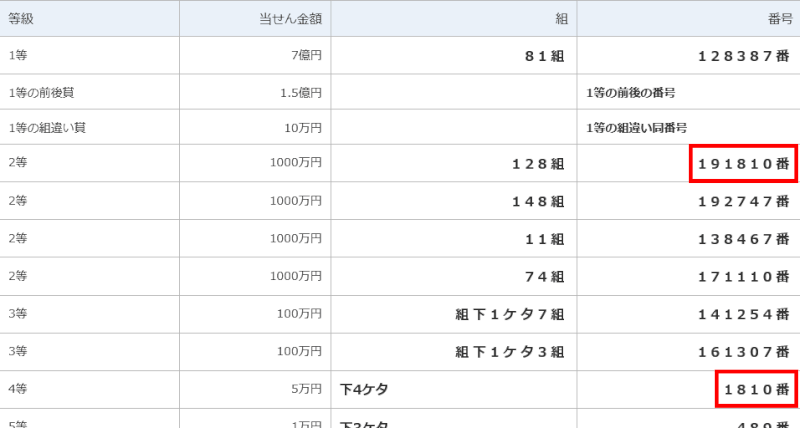
Task: Select the highlighted number 1810番
Action: point(757,389)
